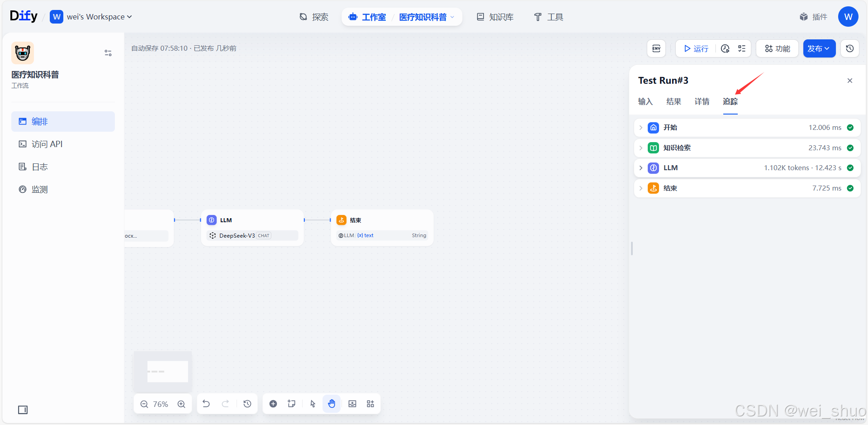Select the LLM node on the canvas
Image resolution: width=868 pixels, height=425 pixels.
point(252,228)
